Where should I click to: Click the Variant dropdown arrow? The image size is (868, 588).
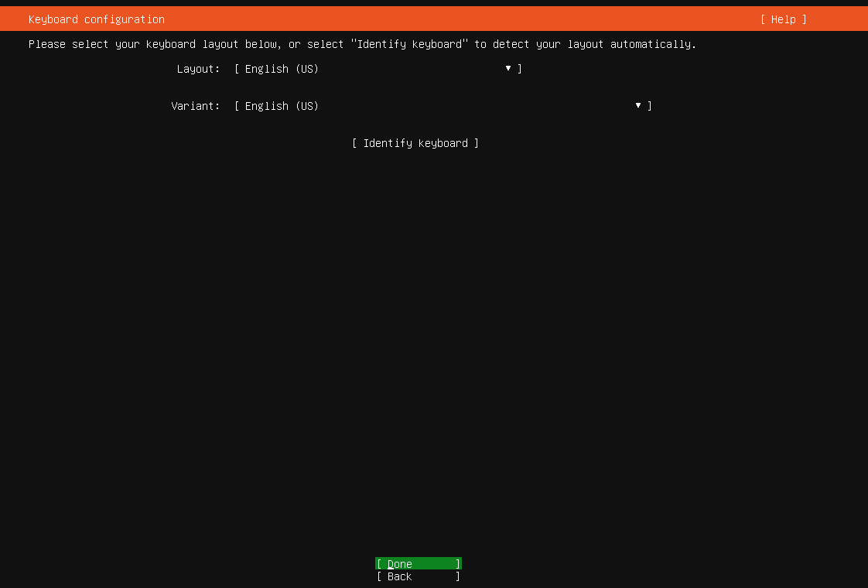point(638,105)
